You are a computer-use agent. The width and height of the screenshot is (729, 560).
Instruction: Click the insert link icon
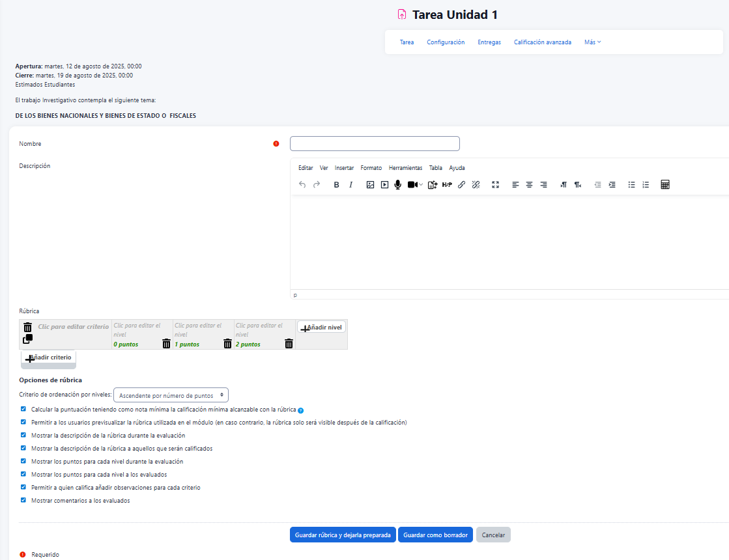click(461, 185)
